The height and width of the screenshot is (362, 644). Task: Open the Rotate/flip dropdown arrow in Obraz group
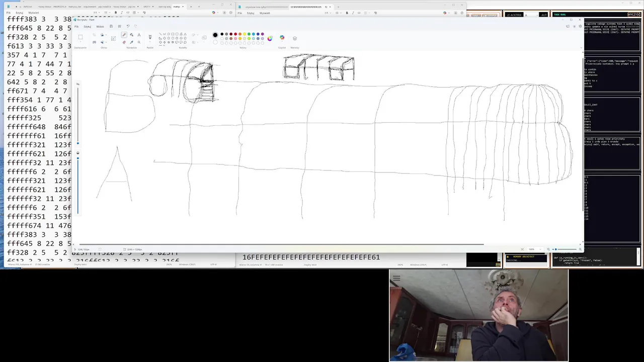coord(106,42)
